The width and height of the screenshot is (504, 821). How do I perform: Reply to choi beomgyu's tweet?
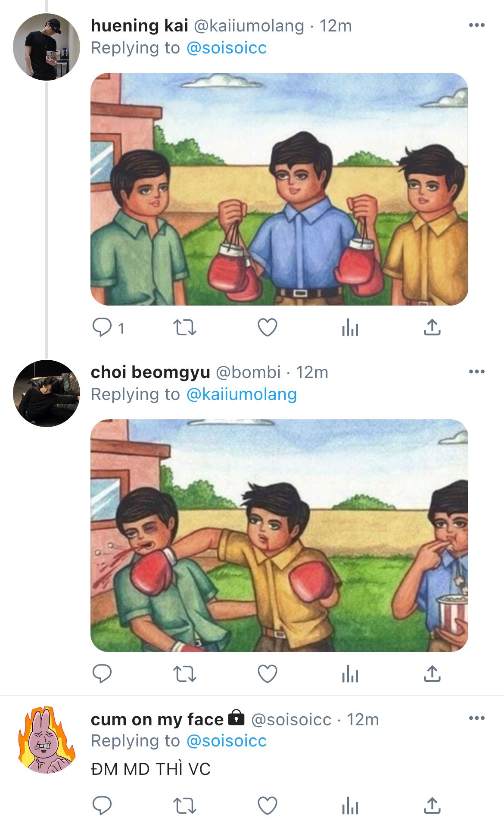pyautogui.click(x=102, y=674)
